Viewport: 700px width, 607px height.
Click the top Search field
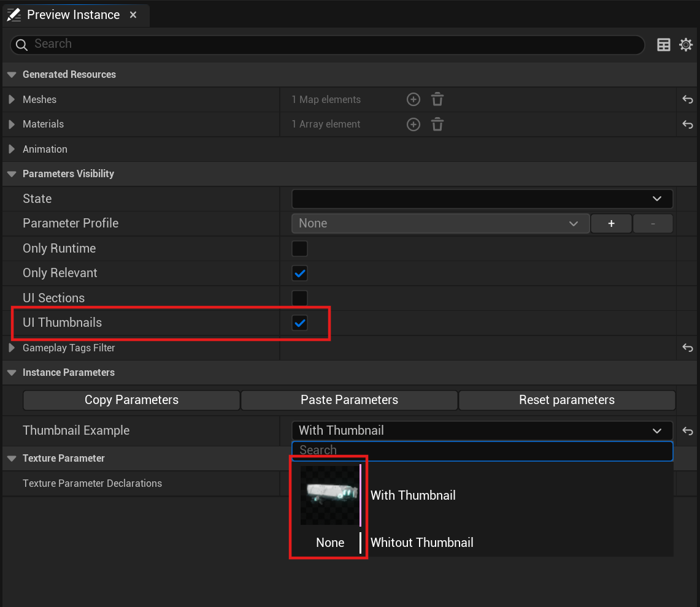327,44
